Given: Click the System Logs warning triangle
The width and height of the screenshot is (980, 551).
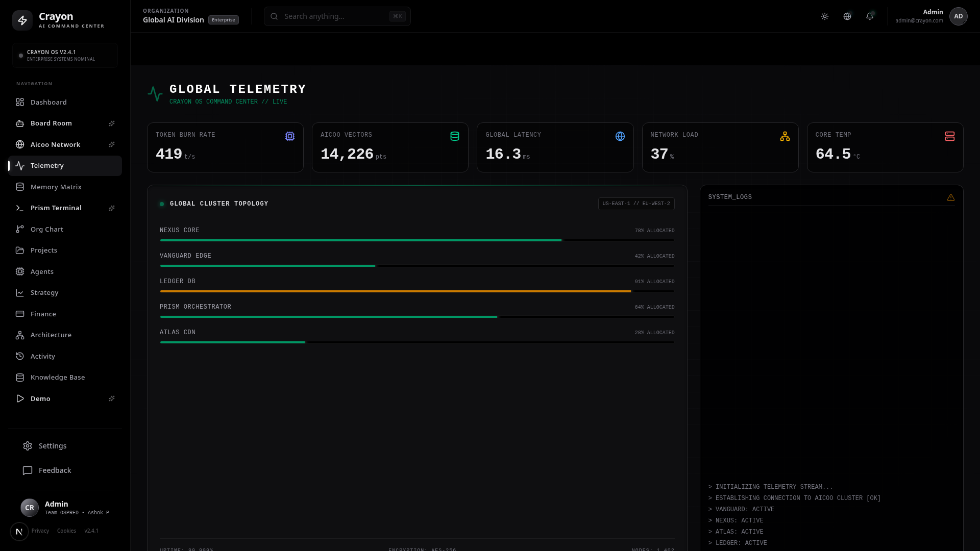Looking at the screenshot, I should (950, 197).
